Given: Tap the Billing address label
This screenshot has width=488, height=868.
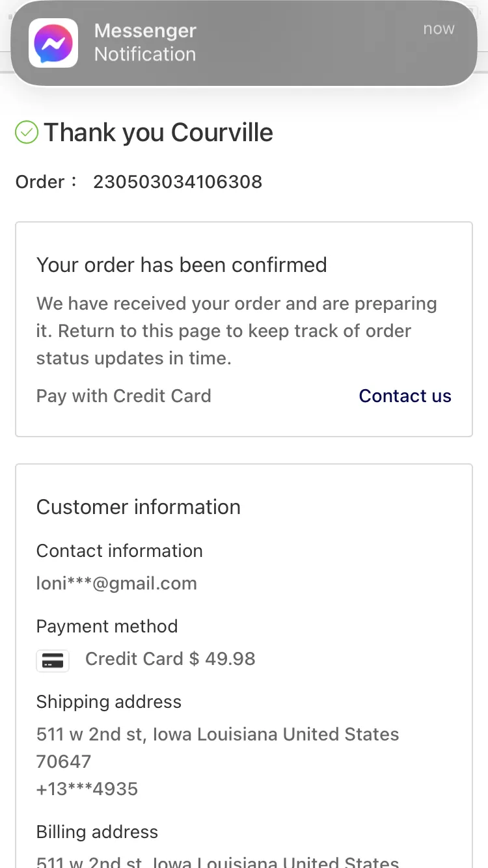Looking at the screenshot, I should [97, 832].
